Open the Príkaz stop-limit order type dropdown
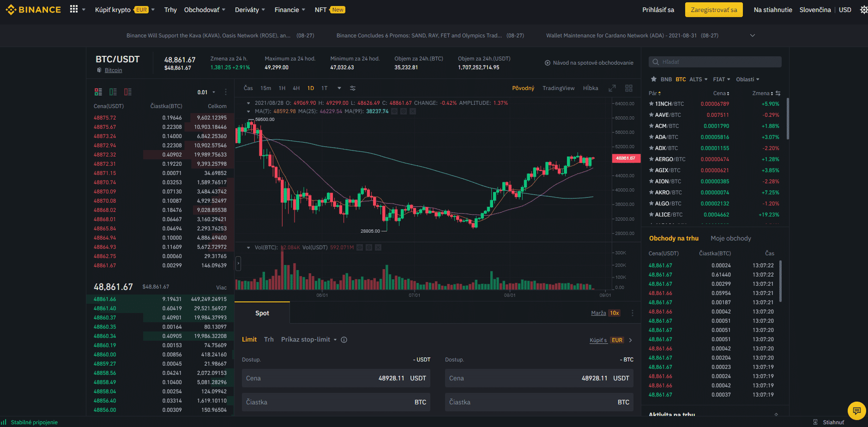This screenshot has width=868, height=427. coord(308,340)
